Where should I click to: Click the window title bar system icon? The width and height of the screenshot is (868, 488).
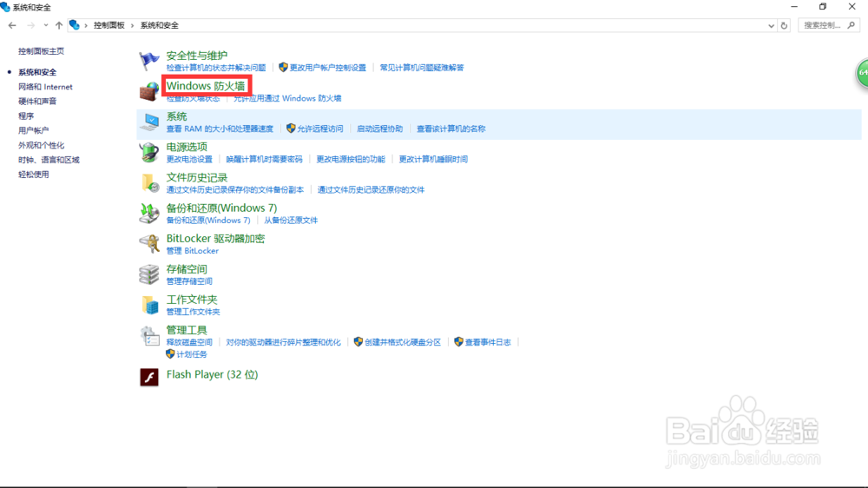tap(5, 7)
